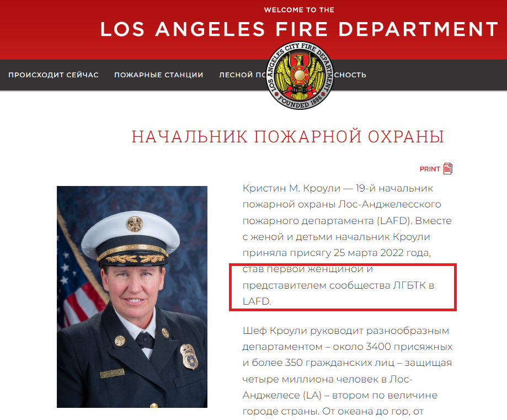Click the text 'и более 350 гражданских лиц'

click(x=318, y=363)
